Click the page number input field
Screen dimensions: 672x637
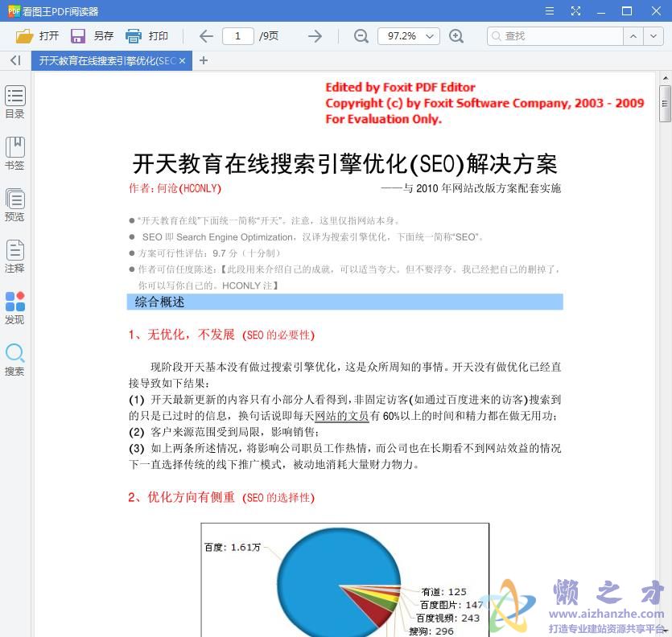241,35
